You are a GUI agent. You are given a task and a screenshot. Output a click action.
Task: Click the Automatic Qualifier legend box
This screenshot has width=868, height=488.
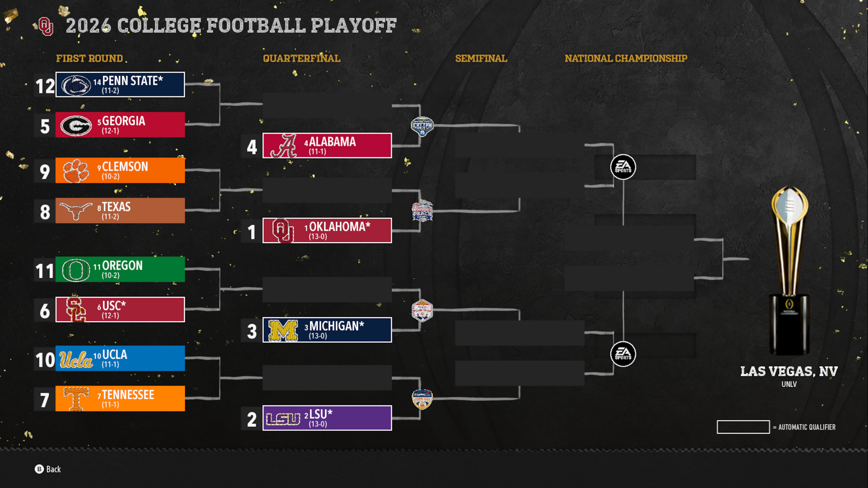pyautogui.click(x=743, y=427)
